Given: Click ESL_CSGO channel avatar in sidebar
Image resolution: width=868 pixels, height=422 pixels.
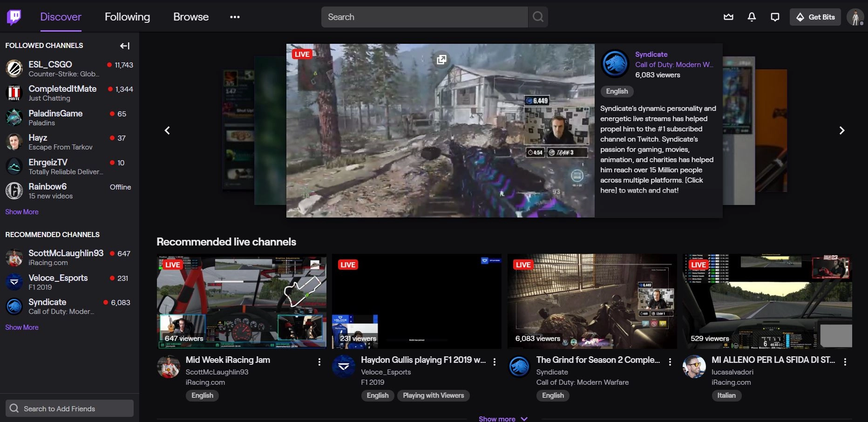Looking at the screenshot, I should 14,68.
